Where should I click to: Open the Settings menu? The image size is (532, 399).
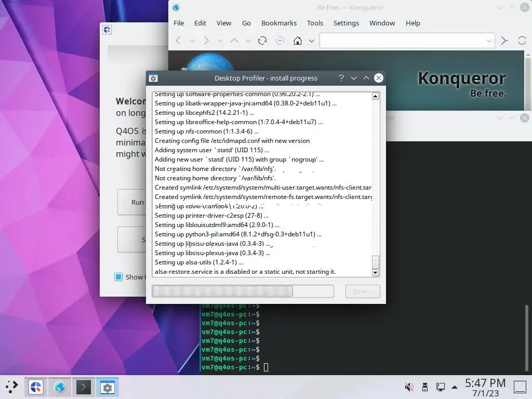pos(346,23)
